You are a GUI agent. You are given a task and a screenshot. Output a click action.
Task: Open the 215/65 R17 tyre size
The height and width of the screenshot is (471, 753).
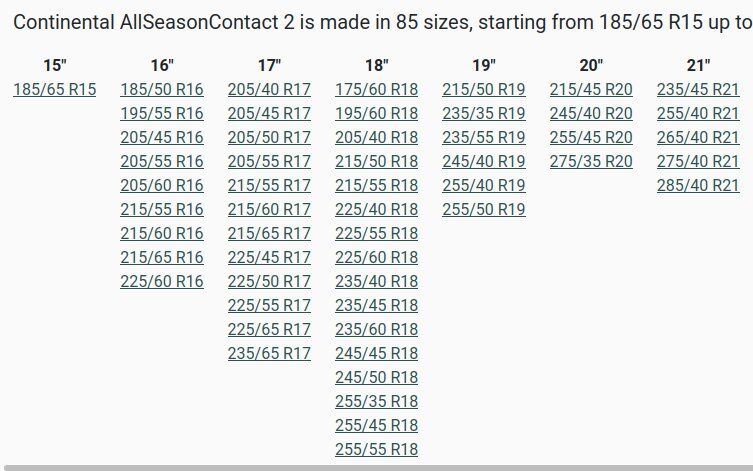(x=269, y=234)
